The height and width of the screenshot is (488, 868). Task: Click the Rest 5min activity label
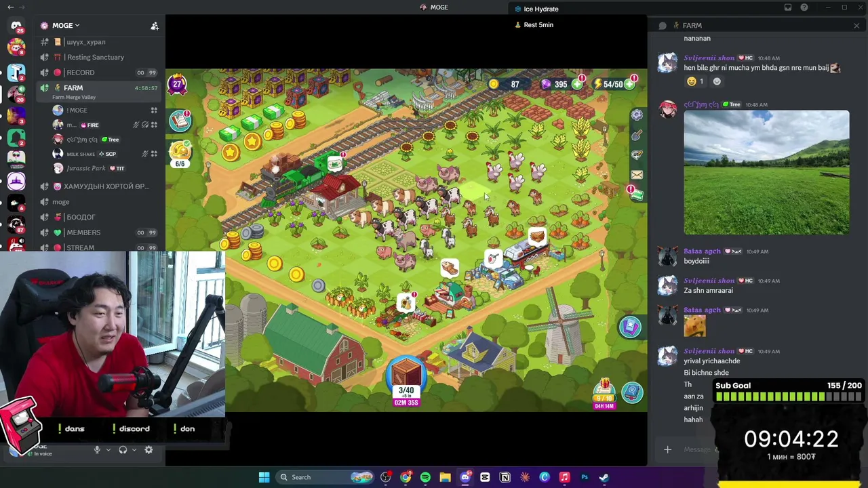pos(538,25)
